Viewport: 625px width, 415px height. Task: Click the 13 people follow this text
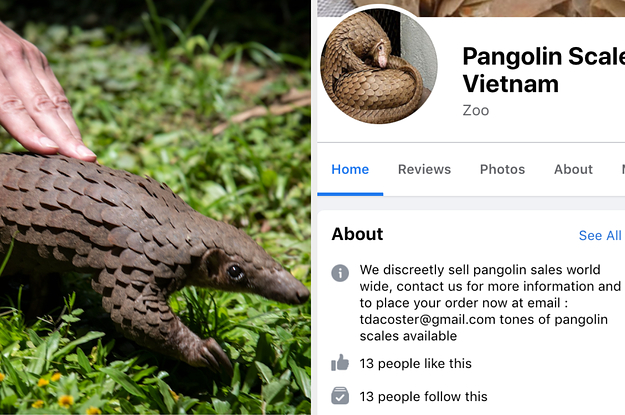point(423,397)
